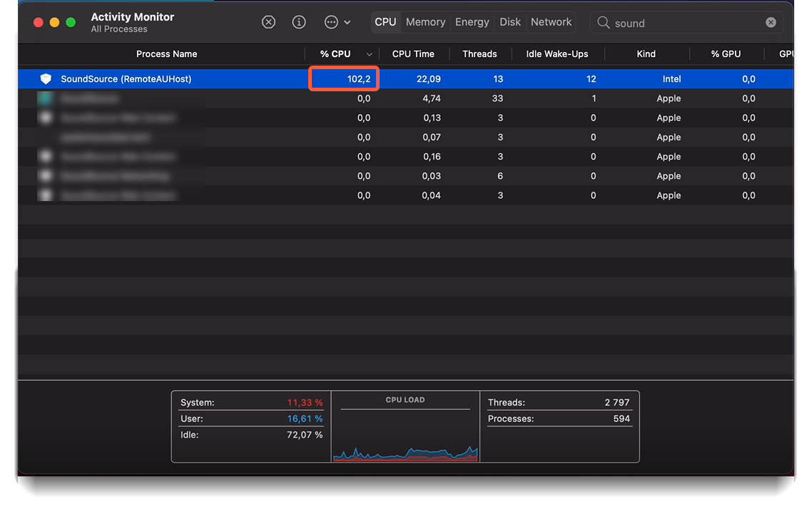
Task: Sort by Threads column header
Action: [x=479, y=54]
